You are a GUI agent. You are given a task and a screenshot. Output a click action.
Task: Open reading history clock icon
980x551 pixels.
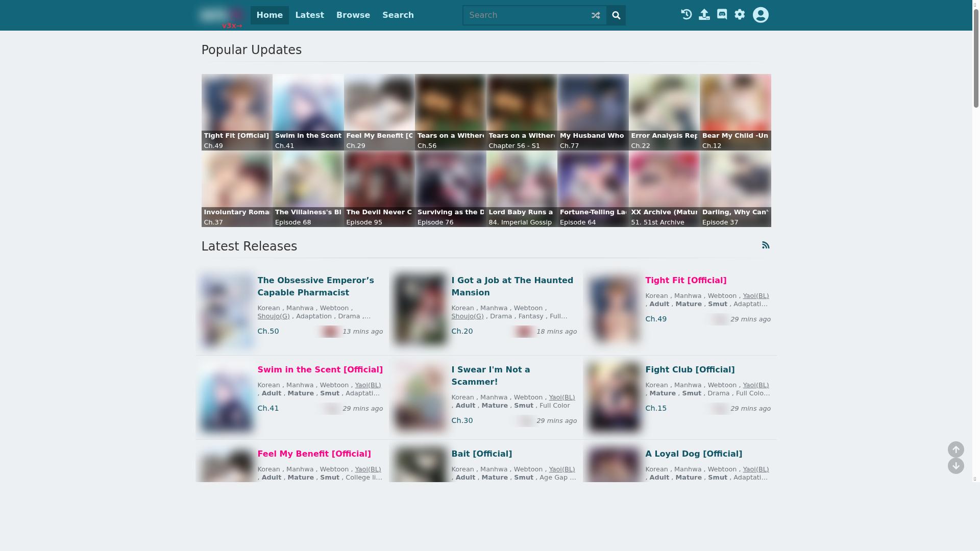click(x=687, y=15)
